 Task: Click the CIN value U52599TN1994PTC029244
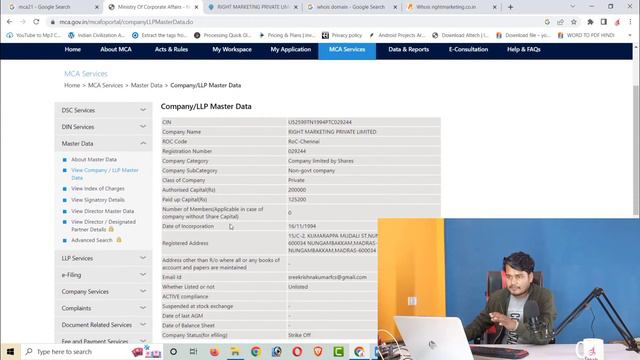click(320, 122)
